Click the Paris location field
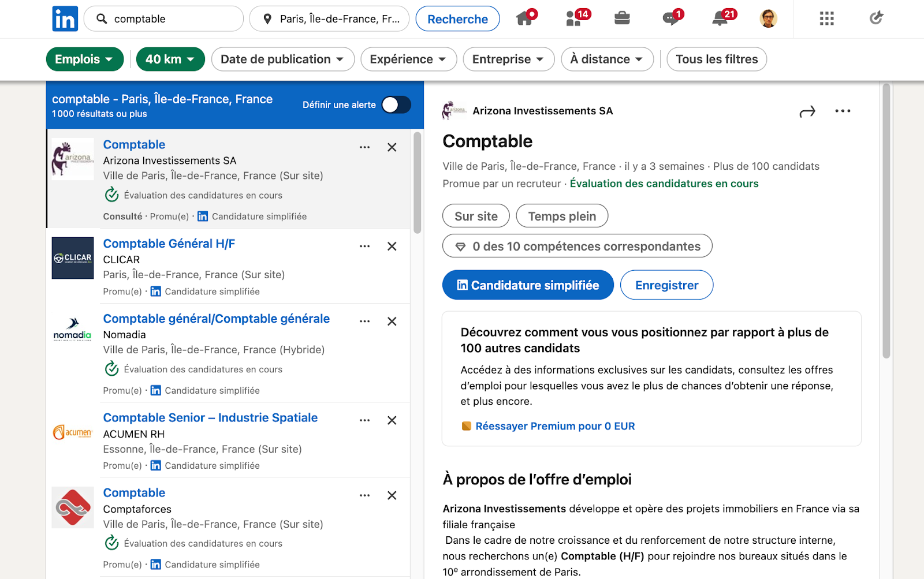The image size is (924, 579). tap(329, 19)
